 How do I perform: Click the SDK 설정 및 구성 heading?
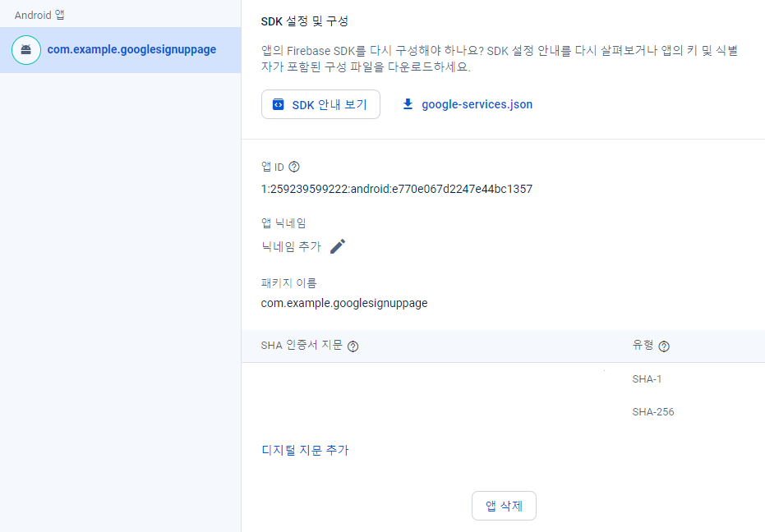304,21
